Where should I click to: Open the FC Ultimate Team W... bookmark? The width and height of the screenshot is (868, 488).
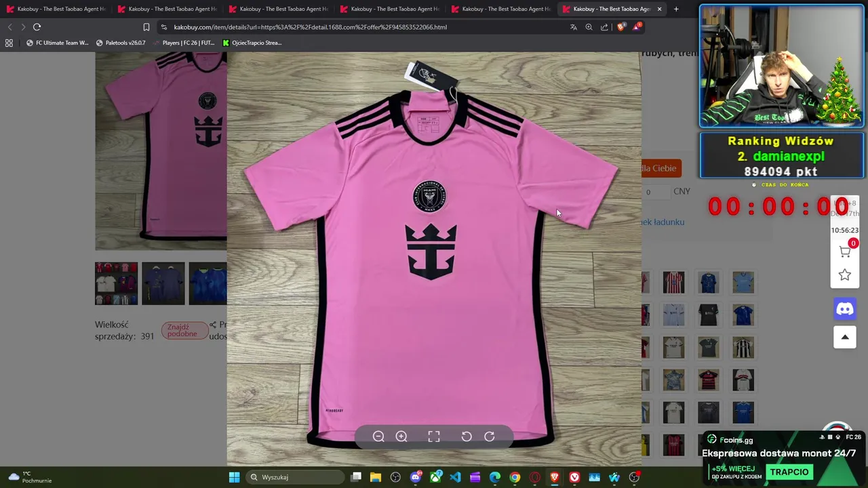57,43
